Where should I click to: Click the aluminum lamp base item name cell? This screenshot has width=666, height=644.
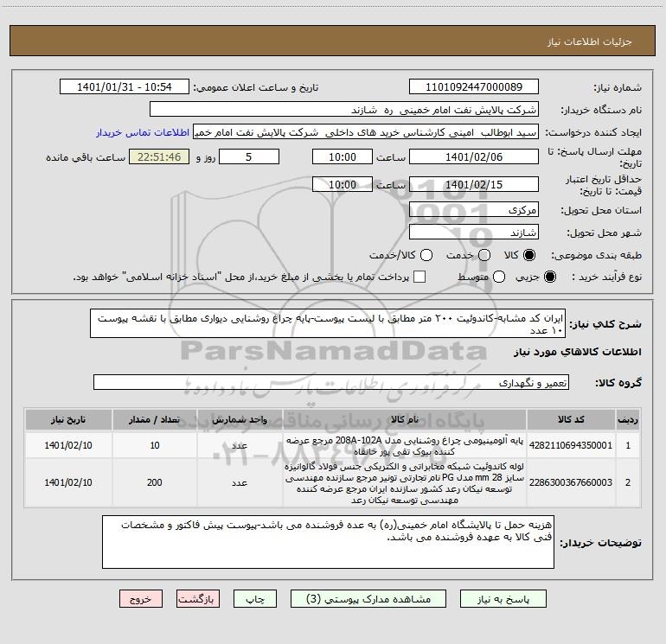(405, 445)
